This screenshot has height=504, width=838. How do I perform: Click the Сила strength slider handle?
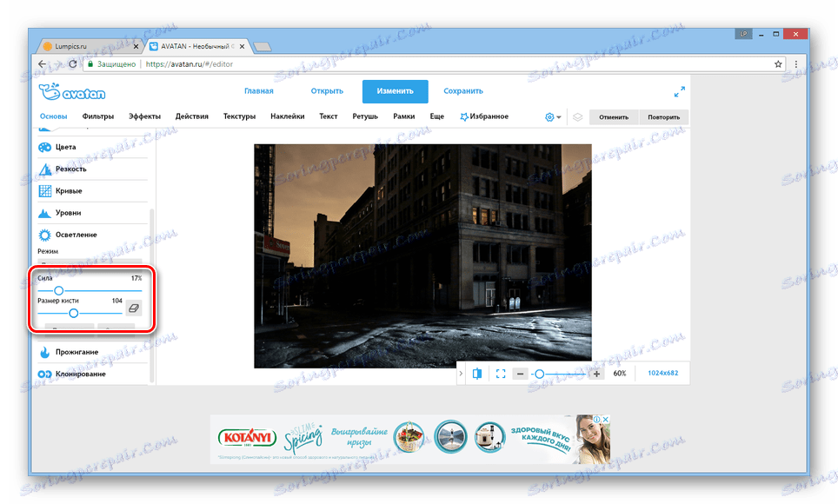coord(59,291)
